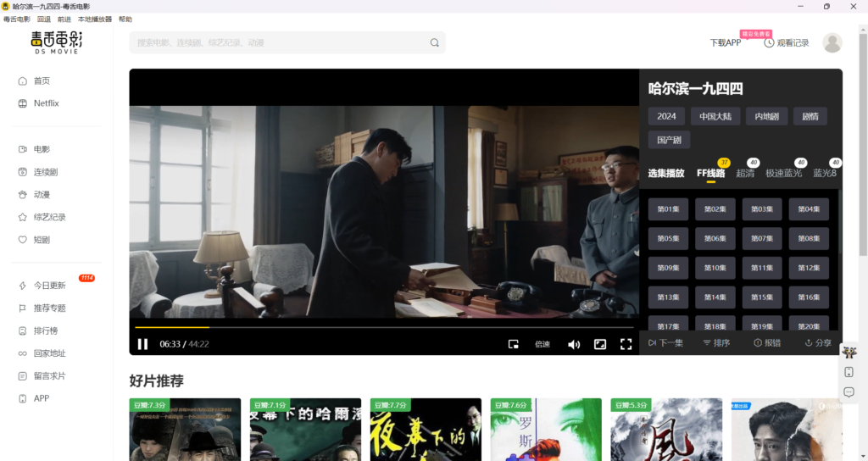
Task: Open the 豆瓣7.7分 夜幕下 thumbnail
Action: coord(426,430)
